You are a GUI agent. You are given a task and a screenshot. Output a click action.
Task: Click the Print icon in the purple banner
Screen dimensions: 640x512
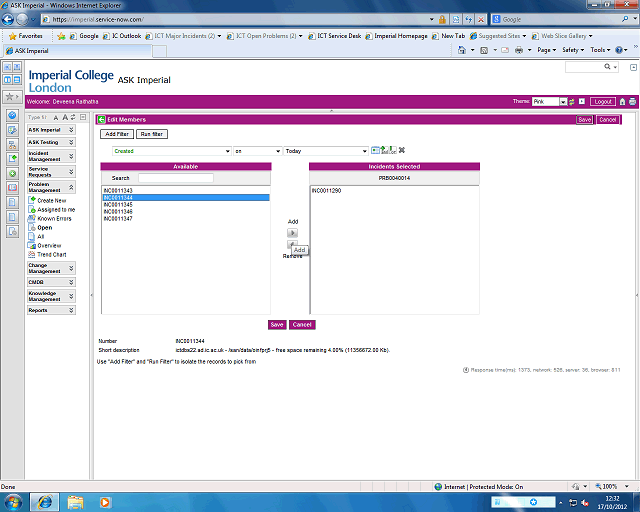(x=632, y=102)
